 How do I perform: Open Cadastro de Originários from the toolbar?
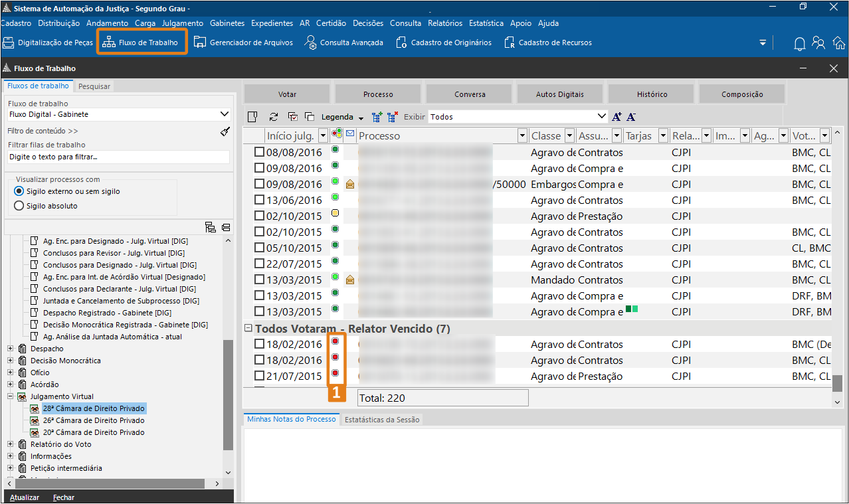coord(444,42)
